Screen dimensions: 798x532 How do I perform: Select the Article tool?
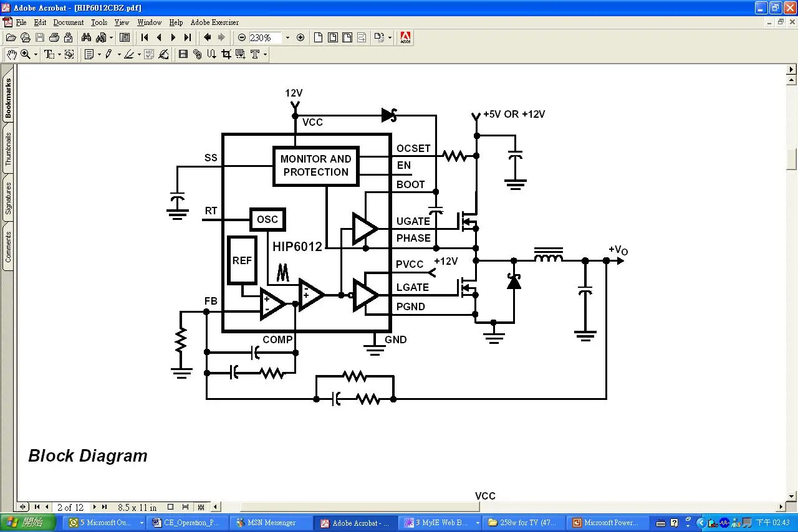(211, 54)
